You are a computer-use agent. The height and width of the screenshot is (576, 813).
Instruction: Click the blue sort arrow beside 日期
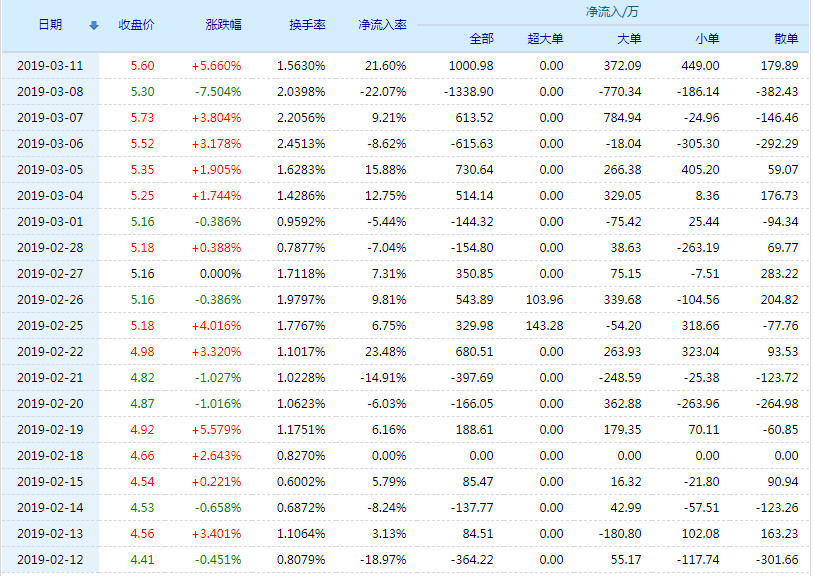click(94, 25)
